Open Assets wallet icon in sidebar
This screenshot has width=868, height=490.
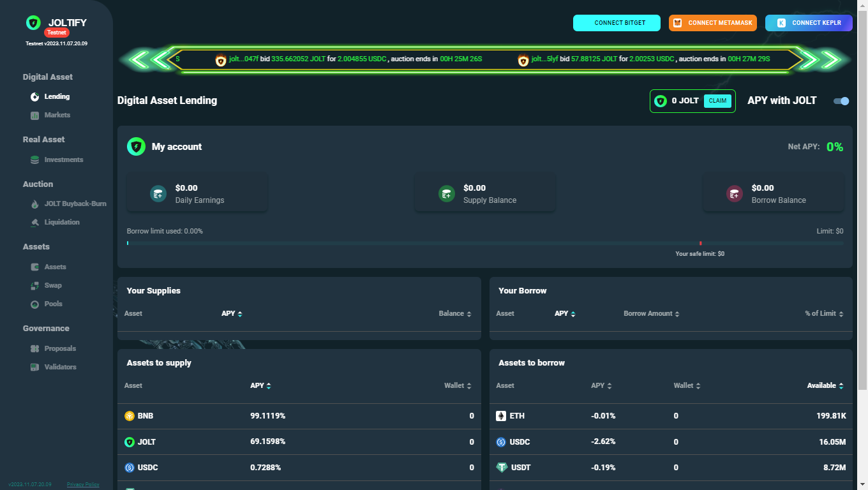(34, 267)
